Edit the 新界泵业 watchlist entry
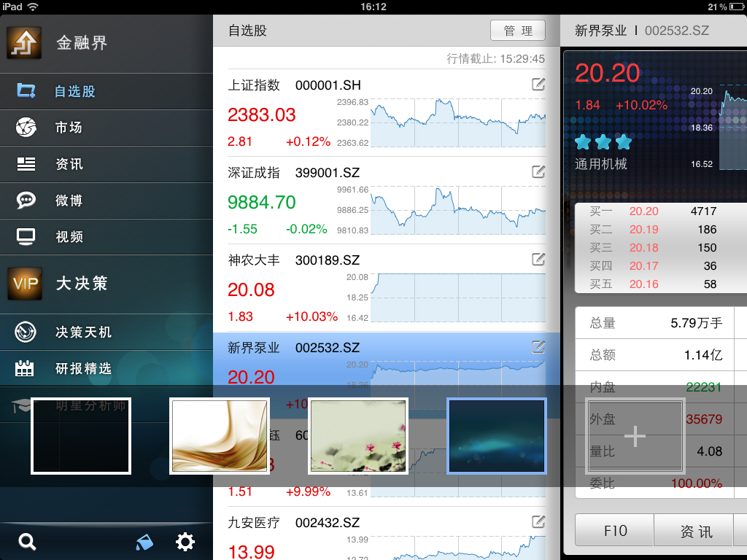 click(x=538, y=346)
